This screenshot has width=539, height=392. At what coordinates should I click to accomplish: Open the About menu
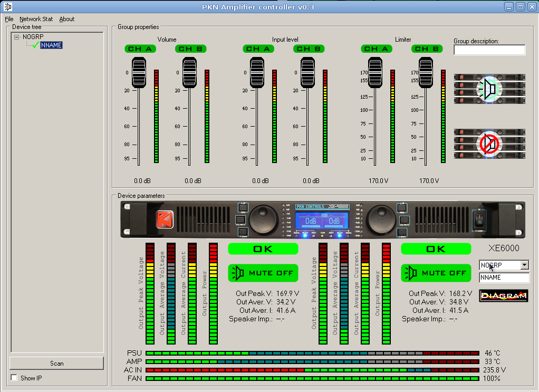(x=66, y=19)
